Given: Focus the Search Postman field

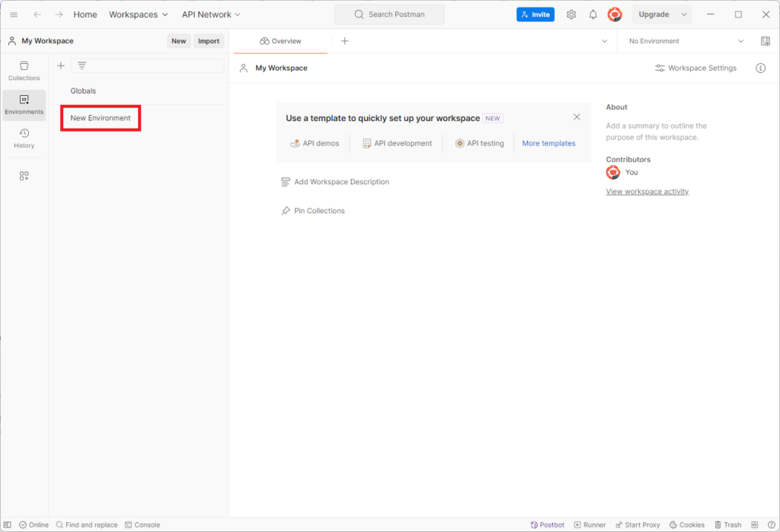Looking at the screenshot, I should pyautogui.click(x=389, y=14).
